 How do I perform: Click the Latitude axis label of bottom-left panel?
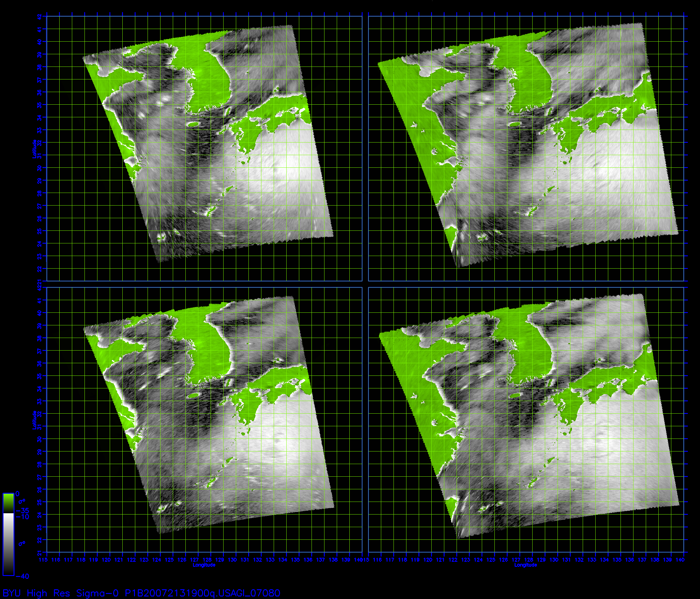pyautogui.click(x=34, y=420)
